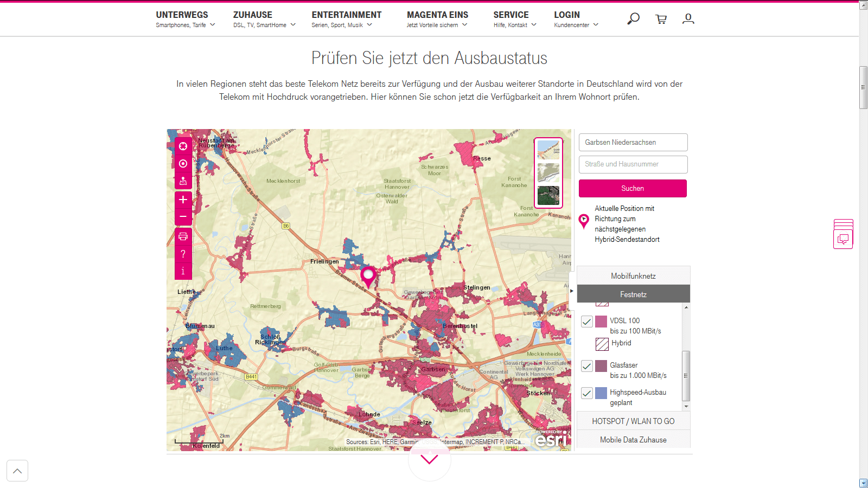Expand the SERVICE menu
Viewport: 868px width, 488px height.
pyautogui.click(x=515, y=19)
